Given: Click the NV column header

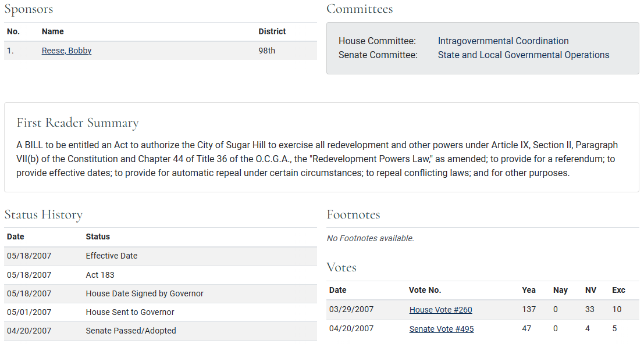Looking at the screenshot, I should pyautogui.click(x=590, y=291).
